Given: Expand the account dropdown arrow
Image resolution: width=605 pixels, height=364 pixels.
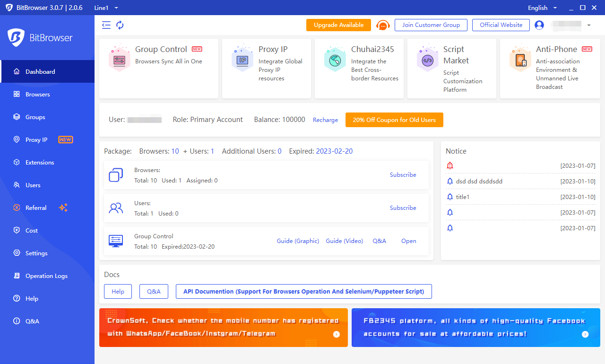Looking at the screenshot, I should [589, 25].
